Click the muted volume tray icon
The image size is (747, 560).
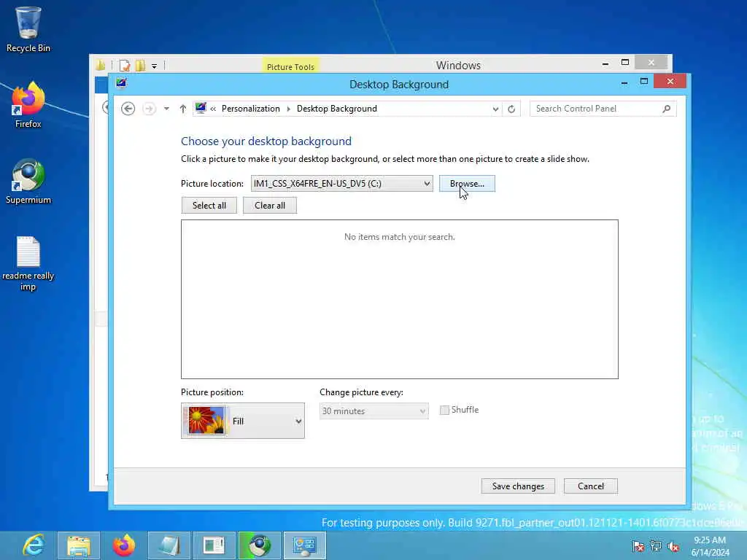(x=673, y=546)
